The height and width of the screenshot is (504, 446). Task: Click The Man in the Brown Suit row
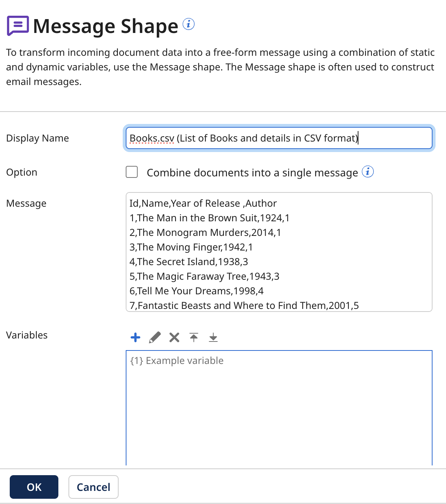point(210,218)
